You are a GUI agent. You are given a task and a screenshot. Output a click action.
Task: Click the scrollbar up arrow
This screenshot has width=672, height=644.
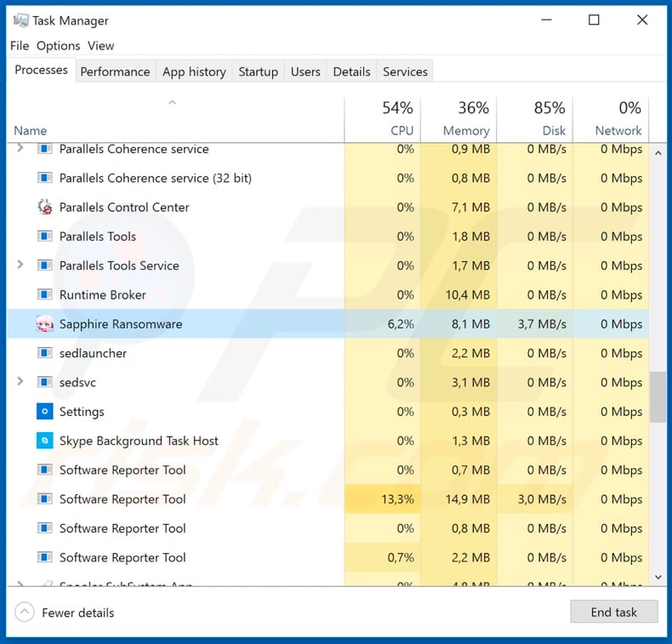tap(658, 153)
